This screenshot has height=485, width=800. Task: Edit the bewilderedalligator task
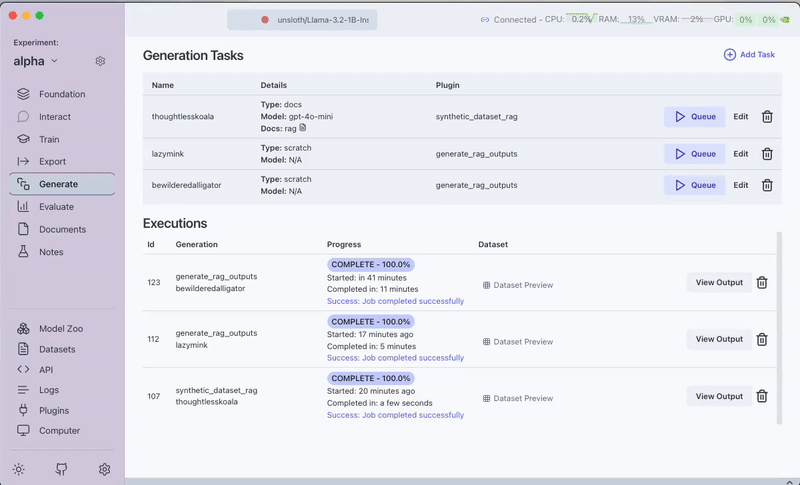click(x=740, y=185)
